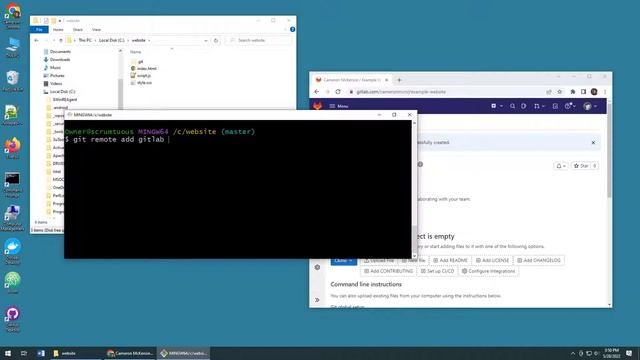Viewport: 640px width, 360px height.
Task: Open the Share ribbon tab in File Explorer
Action: click(x=78, y=29)
